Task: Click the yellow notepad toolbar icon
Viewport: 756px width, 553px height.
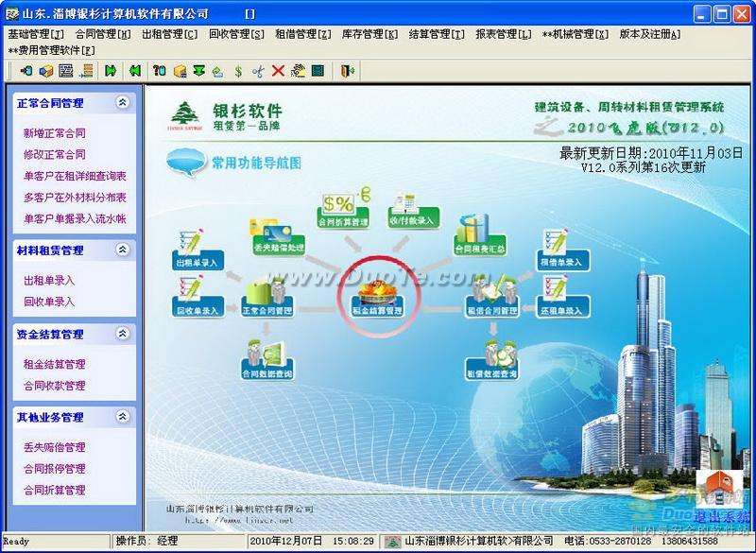Action: coord(298,71)
